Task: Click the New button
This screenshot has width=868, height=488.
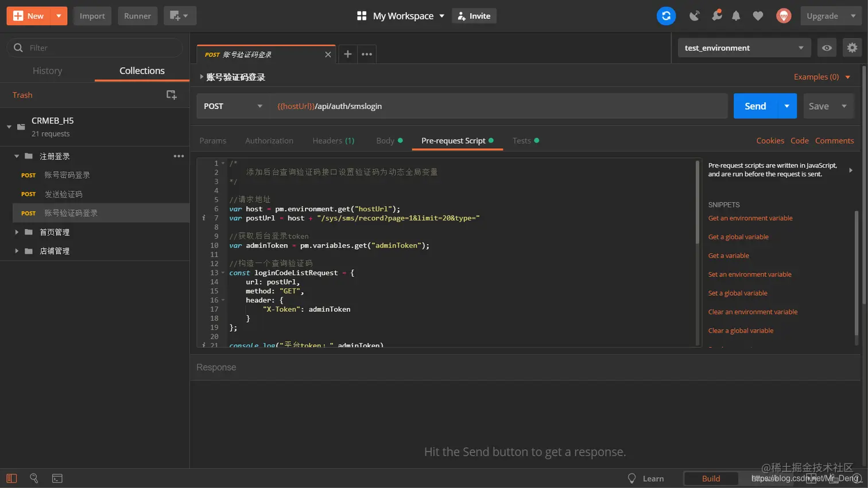Action: tap(29, 16)
